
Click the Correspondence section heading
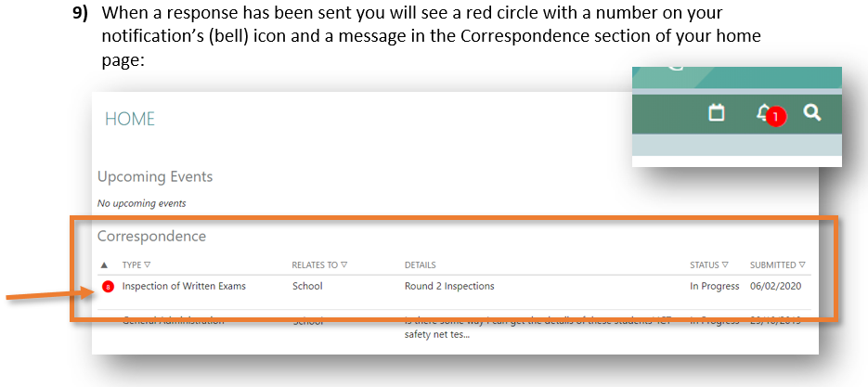pyautogui.click(x=151, y=236)
